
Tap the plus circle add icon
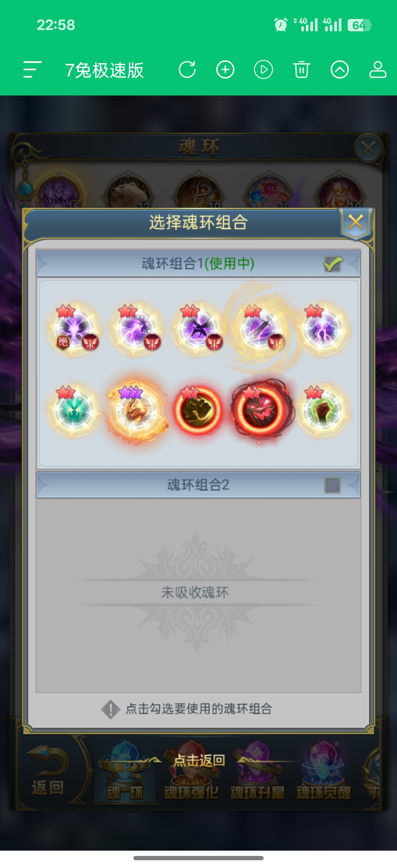pos(225,70)
